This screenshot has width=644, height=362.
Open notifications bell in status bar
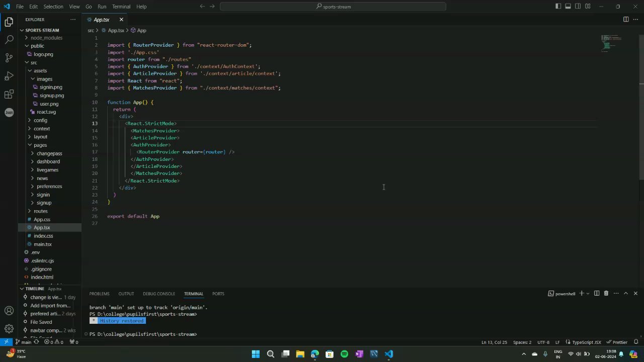click(x=636, y=342)
